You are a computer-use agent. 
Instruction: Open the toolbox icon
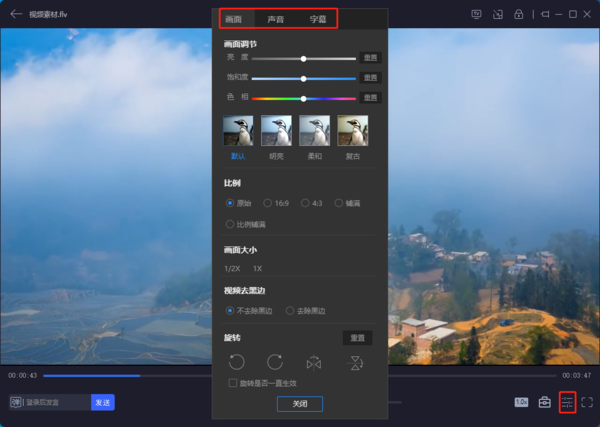pyautogui.click(x=545, y=402)
